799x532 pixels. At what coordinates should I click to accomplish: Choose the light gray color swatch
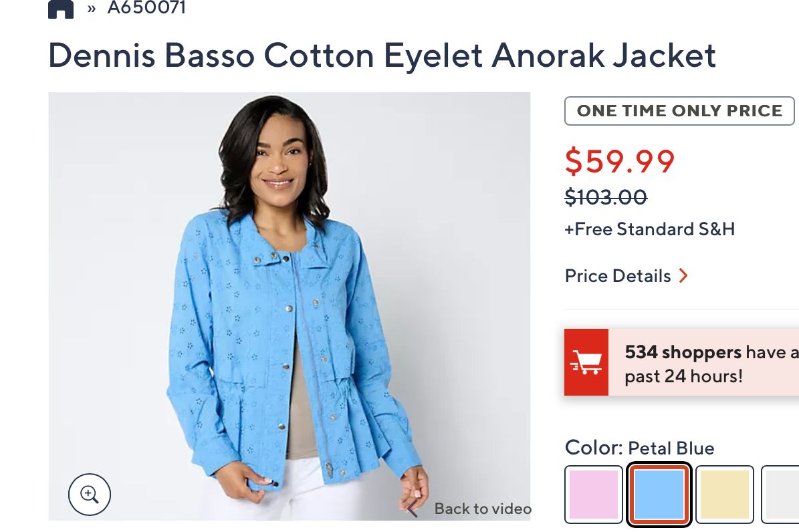click(781, 495)
